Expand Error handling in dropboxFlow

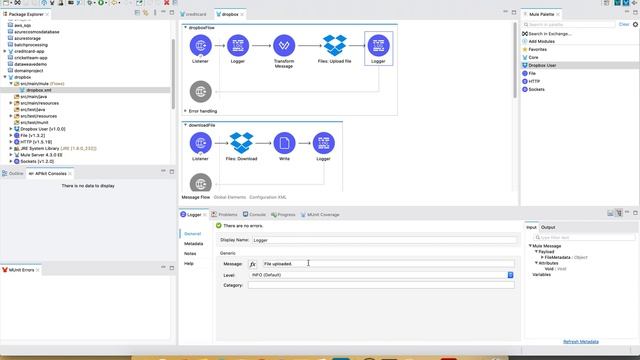tap(185, 111)
